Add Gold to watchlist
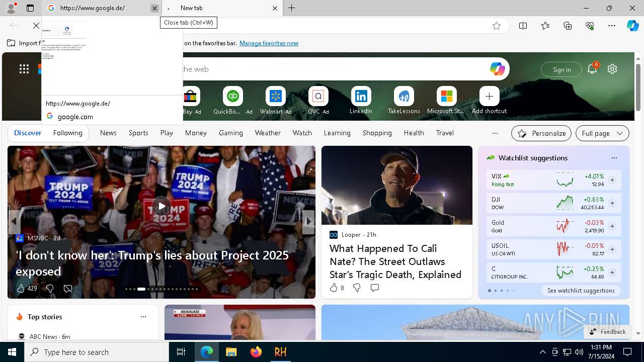The height and width of the screenshot is (362, 644). (612, 226)
